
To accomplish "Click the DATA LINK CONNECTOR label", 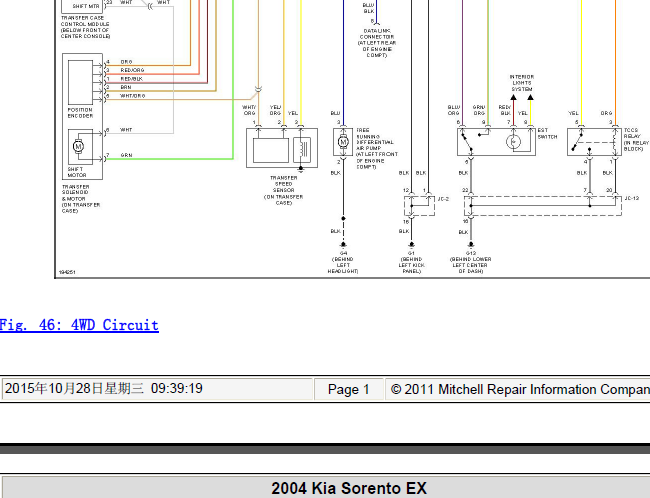I will coord(376,43).
